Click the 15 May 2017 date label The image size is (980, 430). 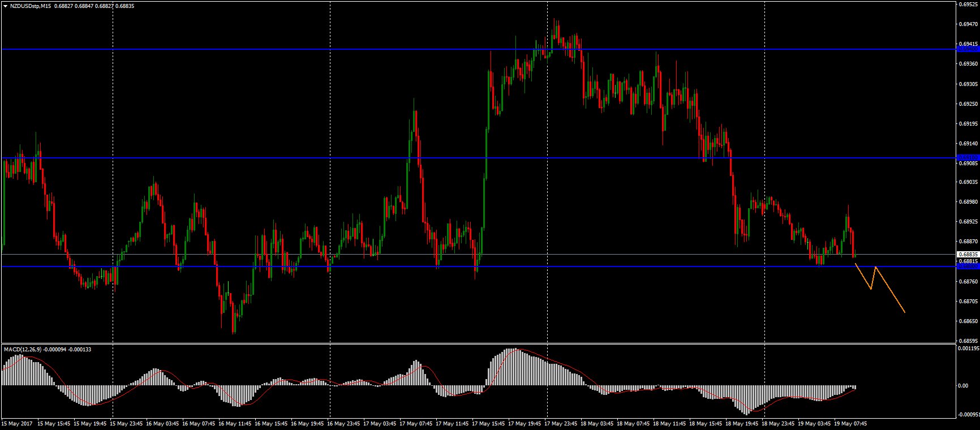[17, 423]
